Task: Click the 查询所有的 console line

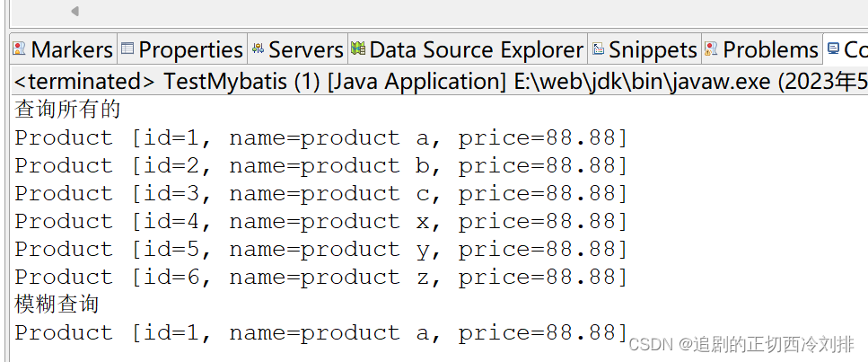Action: tap(67, 109)
